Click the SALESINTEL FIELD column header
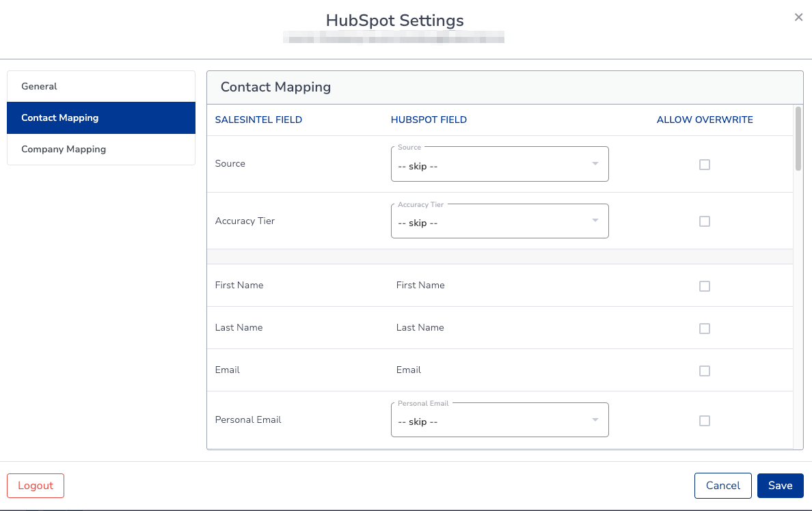 [x=258, y=120]
